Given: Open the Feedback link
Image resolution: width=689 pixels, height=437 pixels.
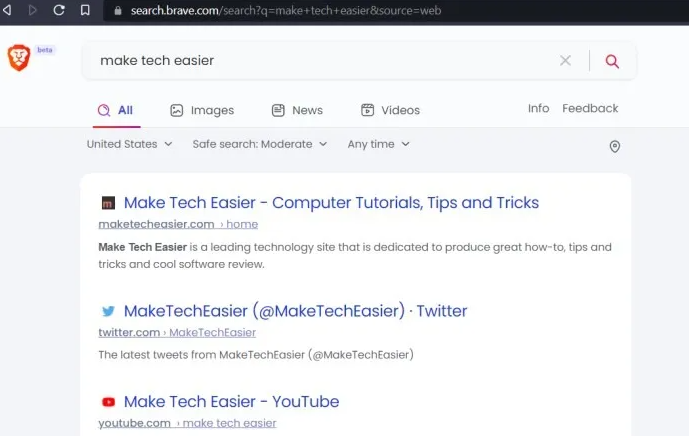Looking at the screenshot, I should (x=590, y=108).
